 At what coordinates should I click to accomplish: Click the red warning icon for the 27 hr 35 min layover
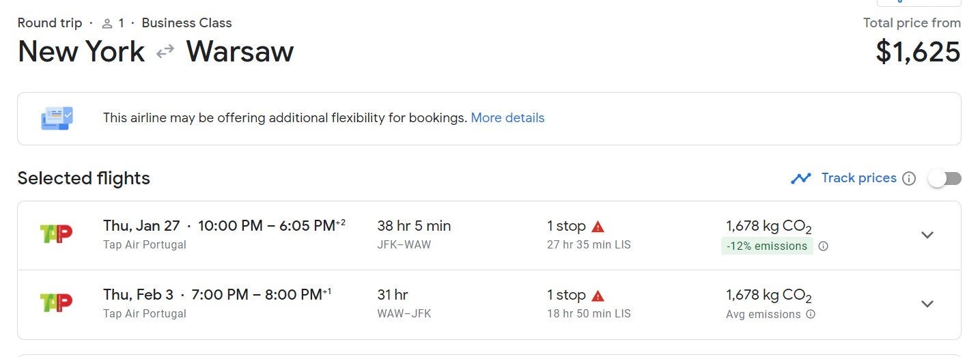coord(598,227)
